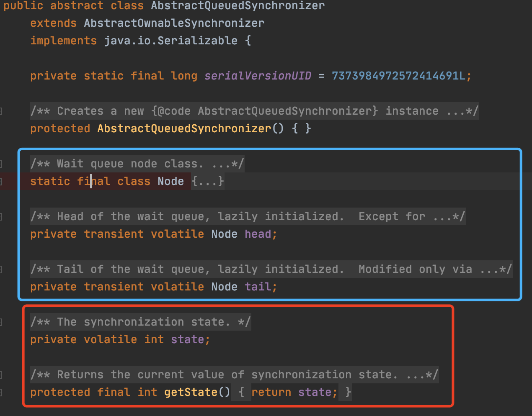This screenshot has height=416, width=532.
Task: Click gutter fold marker beside 'Tail of the wait queue'
Action: point(1,270)
